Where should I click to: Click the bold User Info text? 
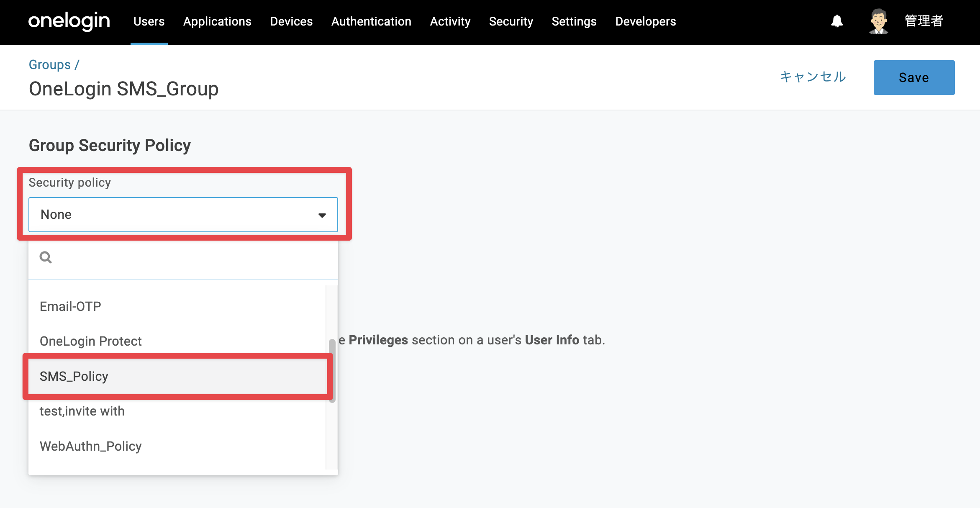pyautogui.click(x=552, y=340)
